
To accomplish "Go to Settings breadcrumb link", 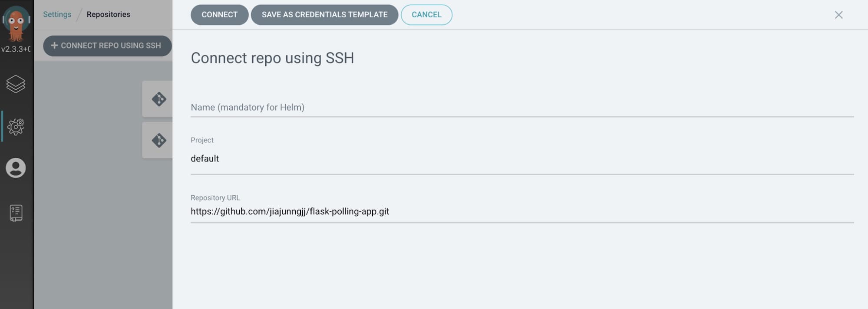I will [57, 14].
